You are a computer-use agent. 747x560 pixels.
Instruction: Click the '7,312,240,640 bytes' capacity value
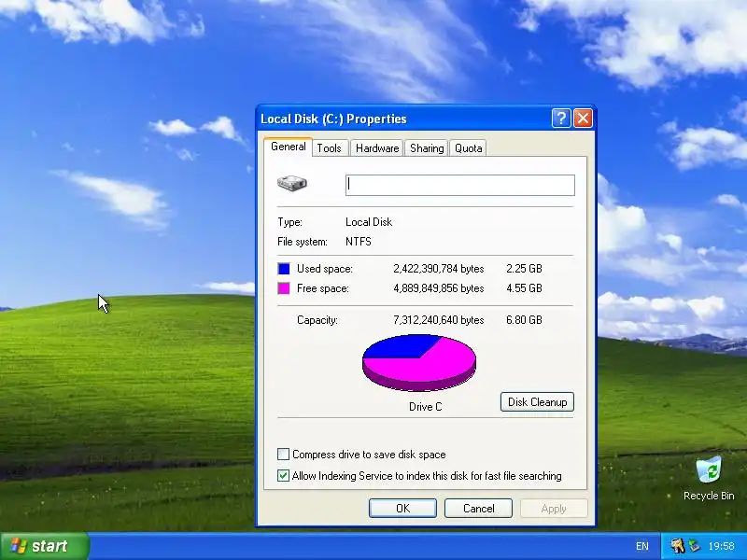click(x=438, y=320)
